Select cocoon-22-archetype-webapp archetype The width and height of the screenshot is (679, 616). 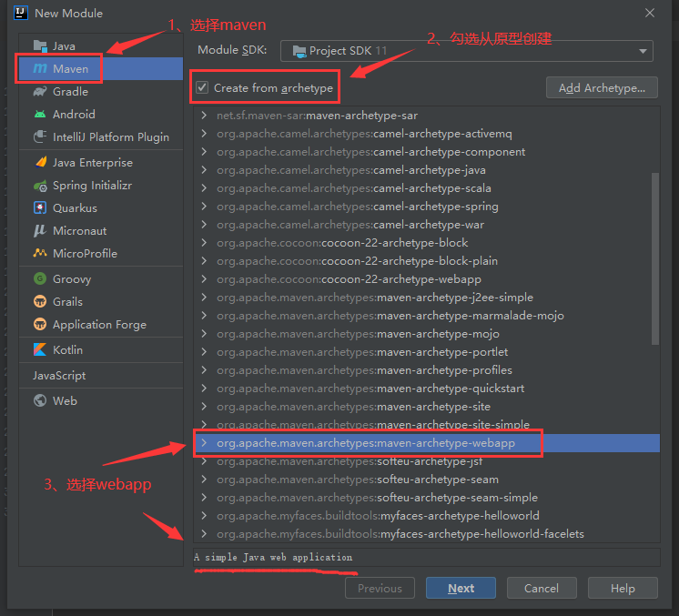427,278
